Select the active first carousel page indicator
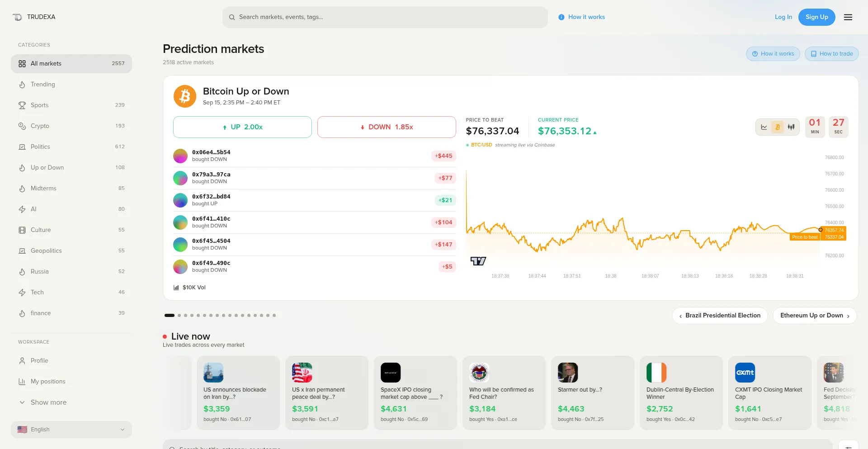 pos(170,316)
